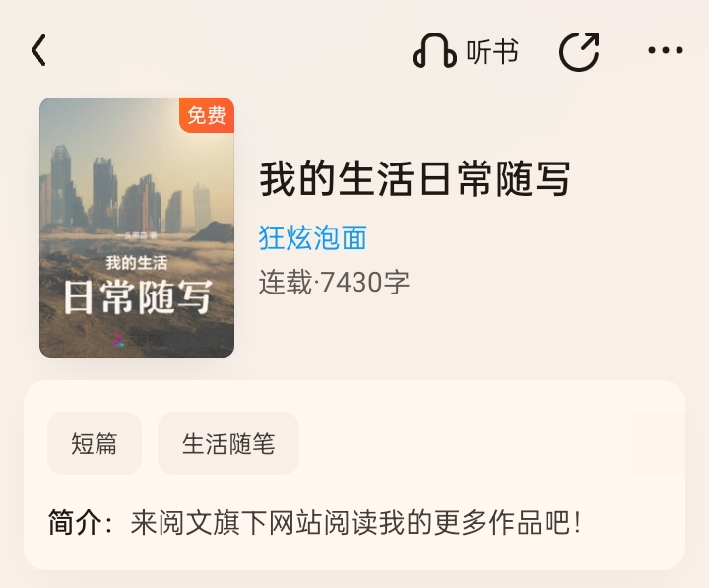Tap the small 我的生活 text on the cover

click(137, 263)
